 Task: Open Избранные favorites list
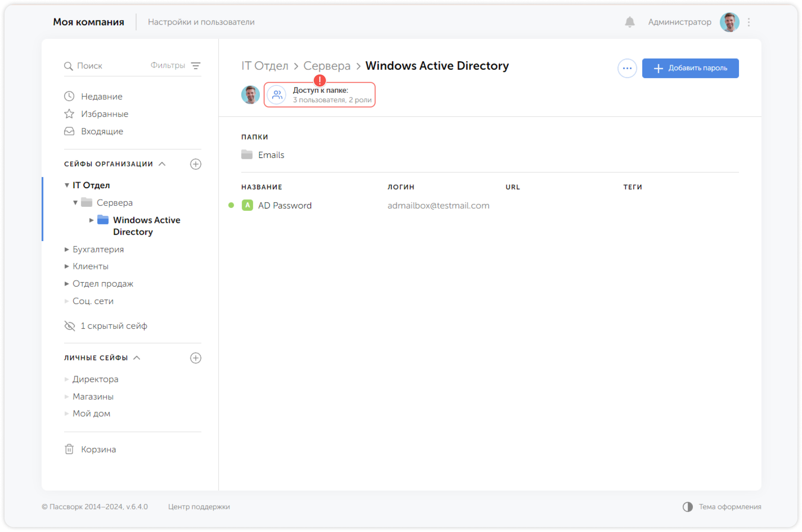[x=104, y=114]
